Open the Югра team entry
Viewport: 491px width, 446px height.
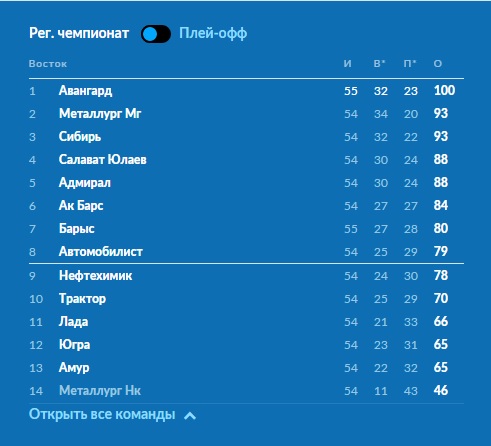74,345
